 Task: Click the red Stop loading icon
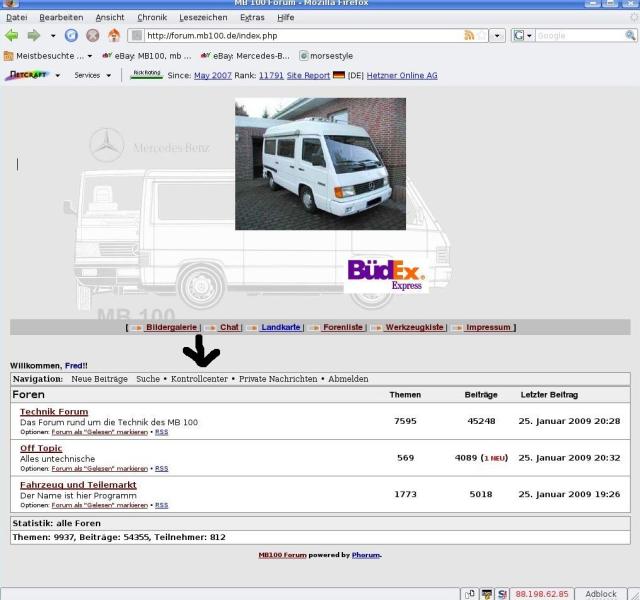click(93, 36)
